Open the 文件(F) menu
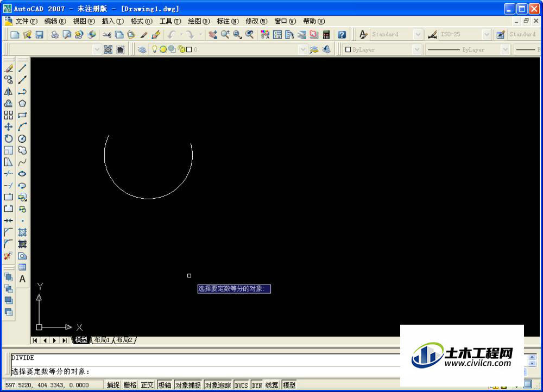 (x=26, y=22)
